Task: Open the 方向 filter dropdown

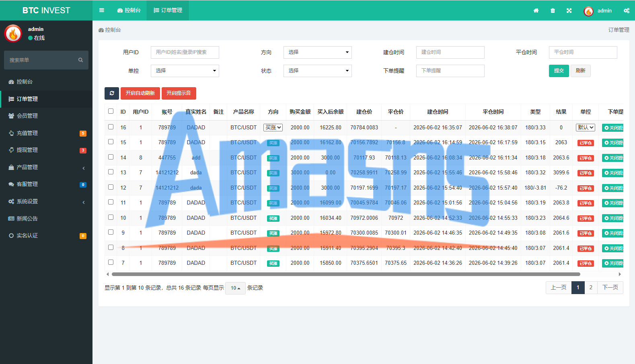Action: coord(318,52)
